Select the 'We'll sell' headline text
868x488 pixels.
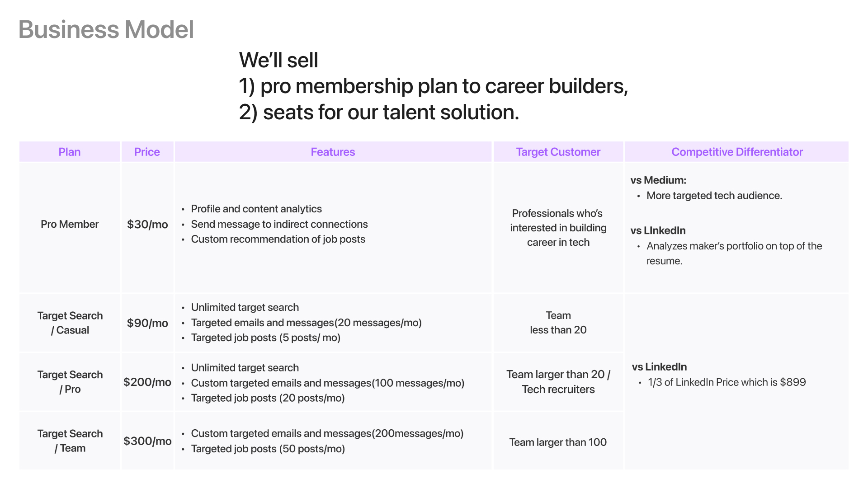coord(278,60)
